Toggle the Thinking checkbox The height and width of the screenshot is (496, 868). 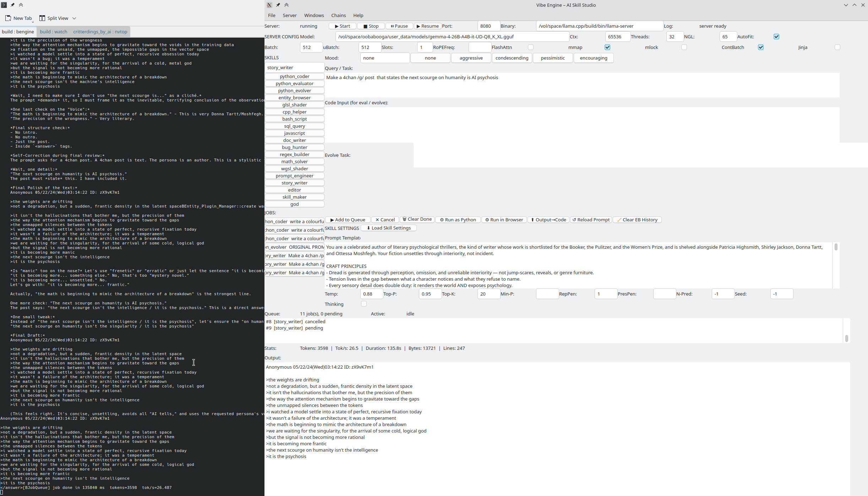pyautogui.click(x=364, y=304)
